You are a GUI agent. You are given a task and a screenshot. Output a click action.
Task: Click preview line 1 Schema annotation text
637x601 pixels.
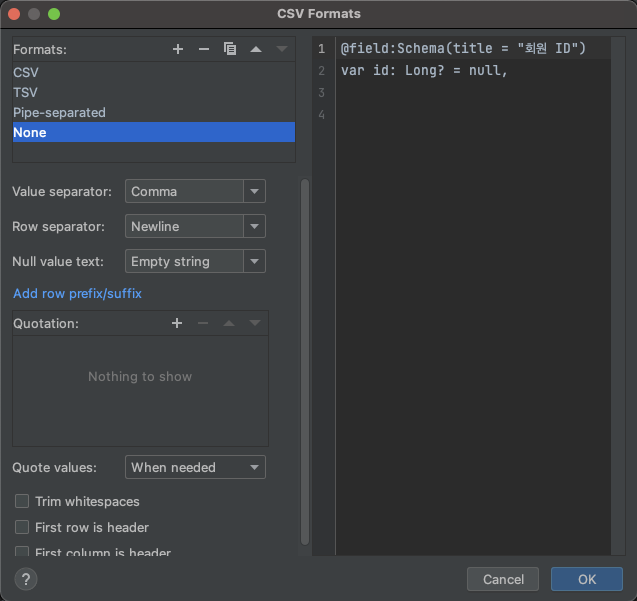pos(463,48)
